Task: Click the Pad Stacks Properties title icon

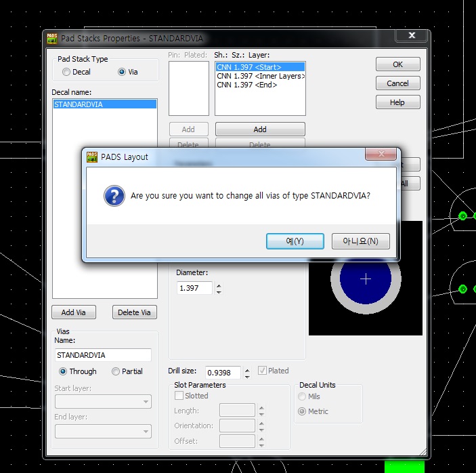Action: pos(52,38)
